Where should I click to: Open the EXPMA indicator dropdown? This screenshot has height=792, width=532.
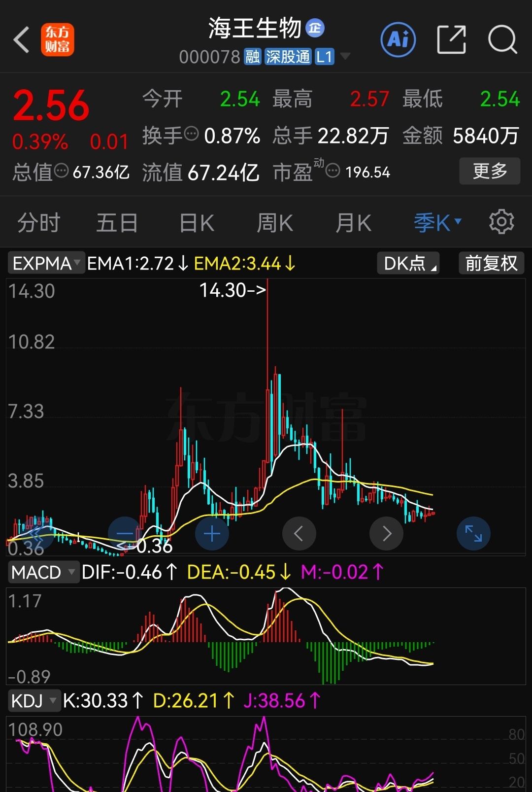pos(46,263)
